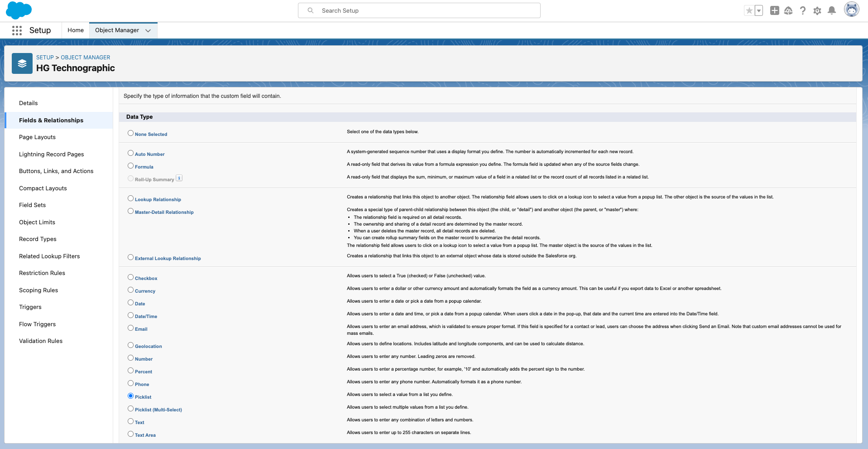Select the Checkbox data type
The height and width of the screenshot is (449, 868).
click(130, 277)
